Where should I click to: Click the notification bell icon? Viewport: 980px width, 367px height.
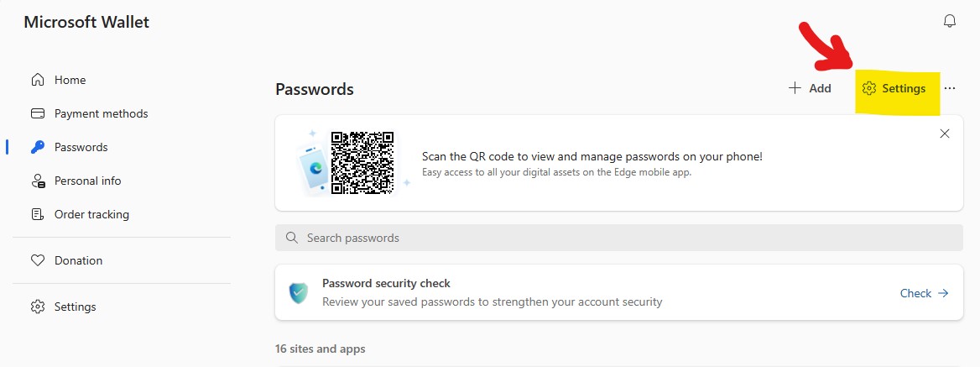950,21
